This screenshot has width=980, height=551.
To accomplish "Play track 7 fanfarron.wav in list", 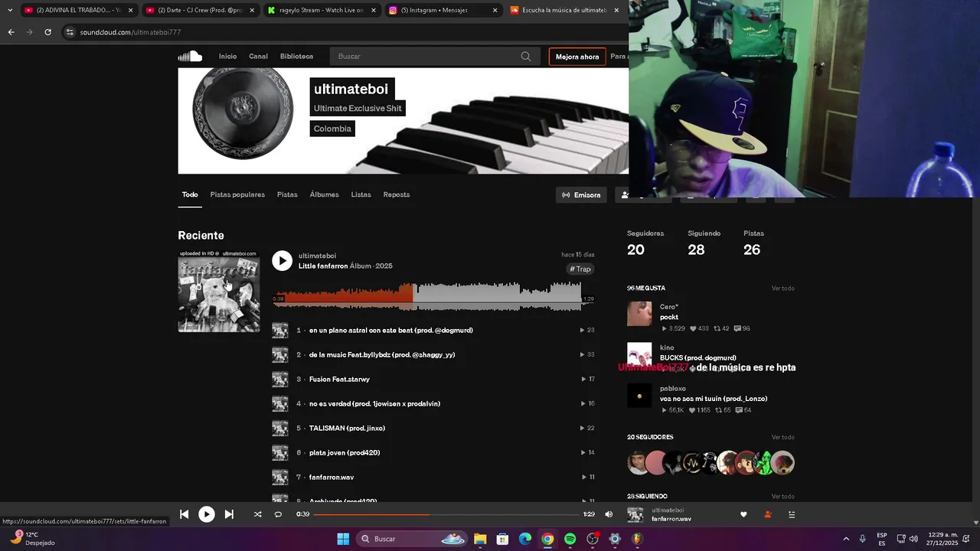I will pyautogui.click(x=332, y=478).
